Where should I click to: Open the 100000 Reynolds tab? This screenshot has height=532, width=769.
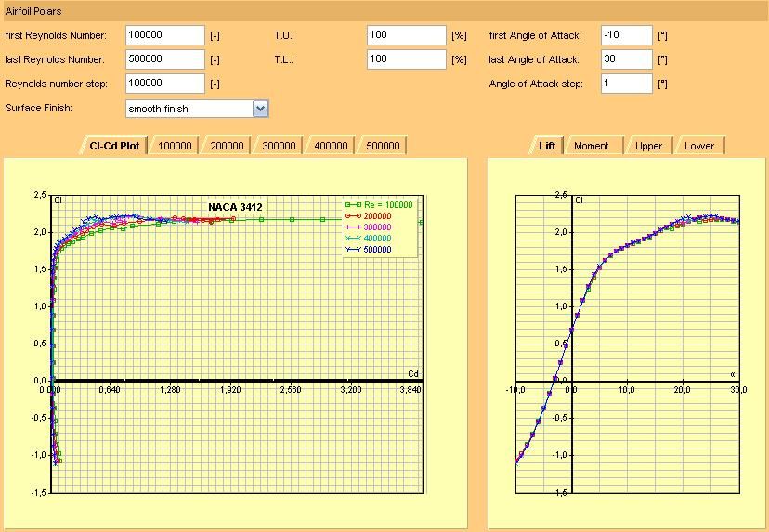tap(175, 146)
